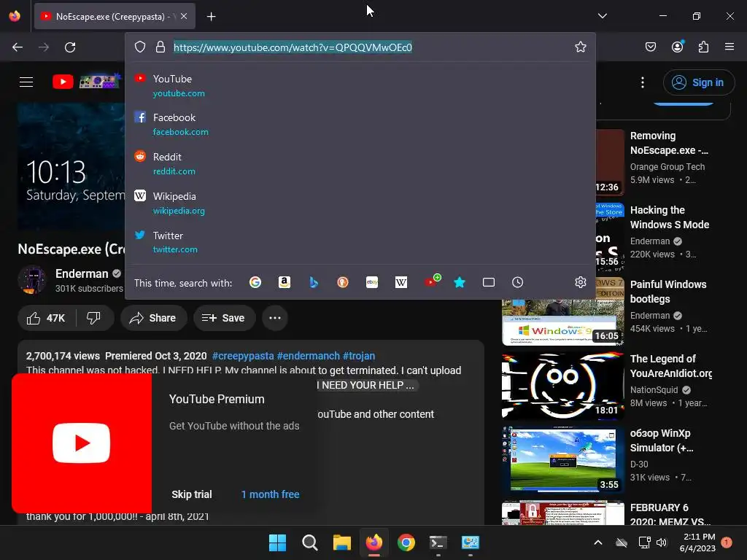Search bookmarks with star icon
The image size is (747, 560).
click(x=460, y=282)
